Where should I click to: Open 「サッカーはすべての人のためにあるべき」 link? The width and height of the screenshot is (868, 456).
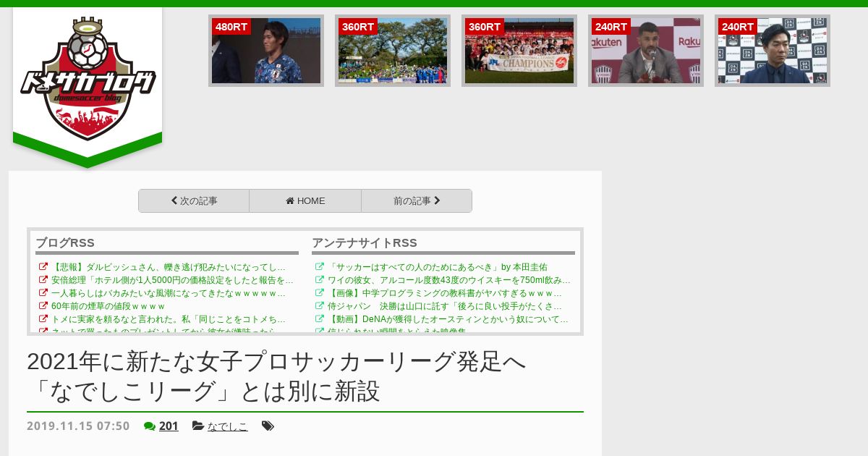[x=438, y=267]
